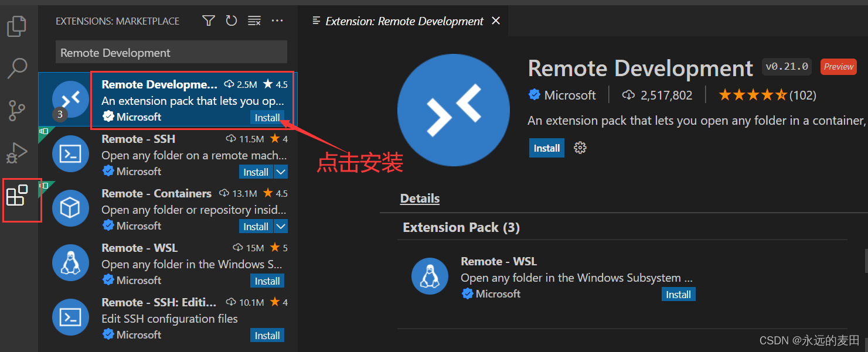The height and width of the screenshot is (352, 868).
Task: Switch to Extension: Remote Development tab
Action: (404, 21)
